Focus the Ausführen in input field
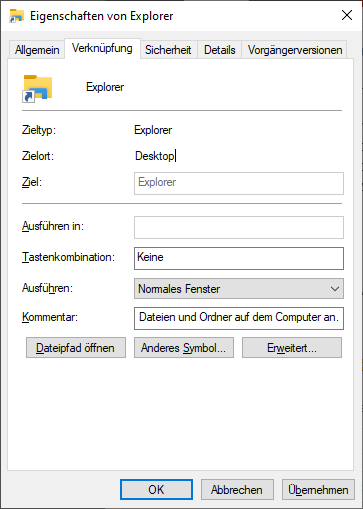Image resolution: width=363 pixels, height=509 pixels. [x=239, y=227]
